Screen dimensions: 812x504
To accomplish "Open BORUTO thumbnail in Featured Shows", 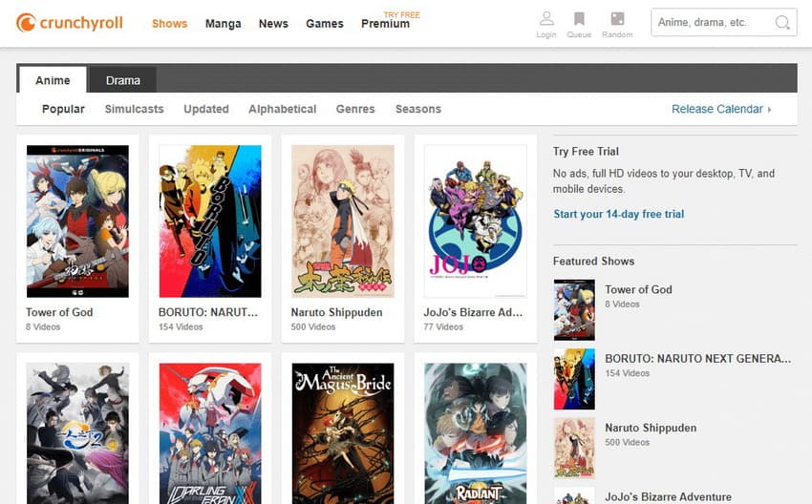I will tap(574, 379).
